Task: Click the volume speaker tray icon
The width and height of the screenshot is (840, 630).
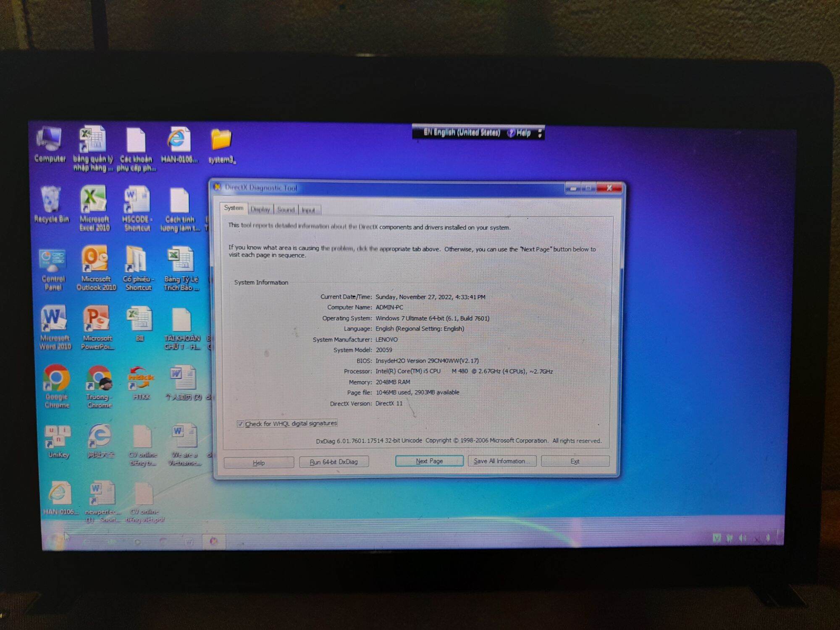Action: [x=743, y=538]
